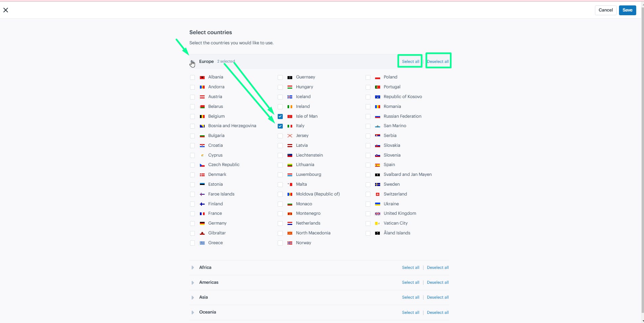Image resolution: width=644 pixels, height=323 pixels.
Task: Check the Malta checkbox
Action: [280, 185]
